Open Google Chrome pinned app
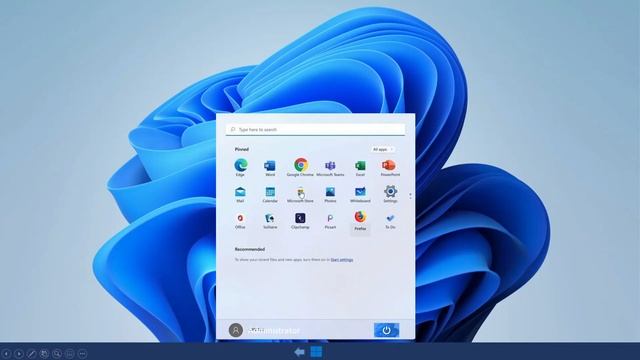This screenshot has height=360, width=640. point(300,167)
